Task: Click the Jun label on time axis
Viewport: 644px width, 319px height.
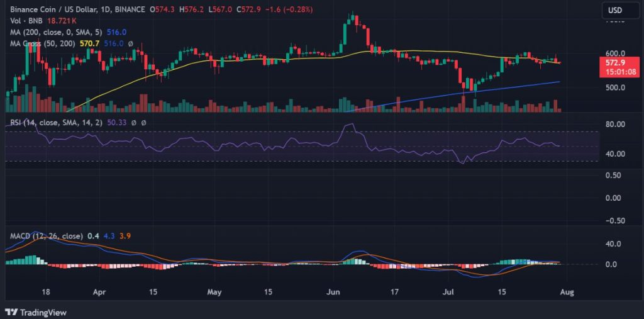Action: [x=333, y=293]
